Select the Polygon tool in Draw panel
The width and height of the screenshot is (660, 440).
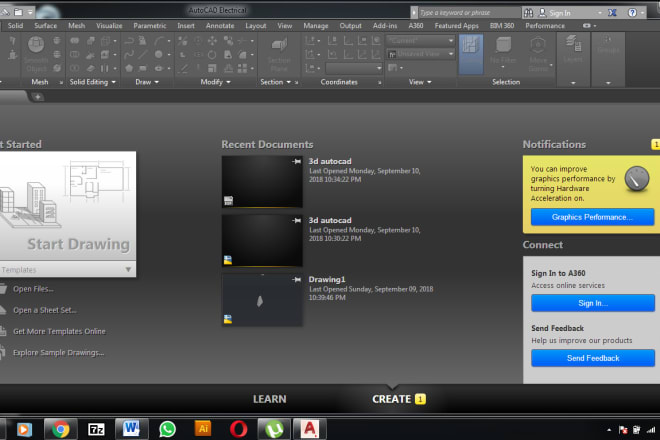click(x=129, y=68)
